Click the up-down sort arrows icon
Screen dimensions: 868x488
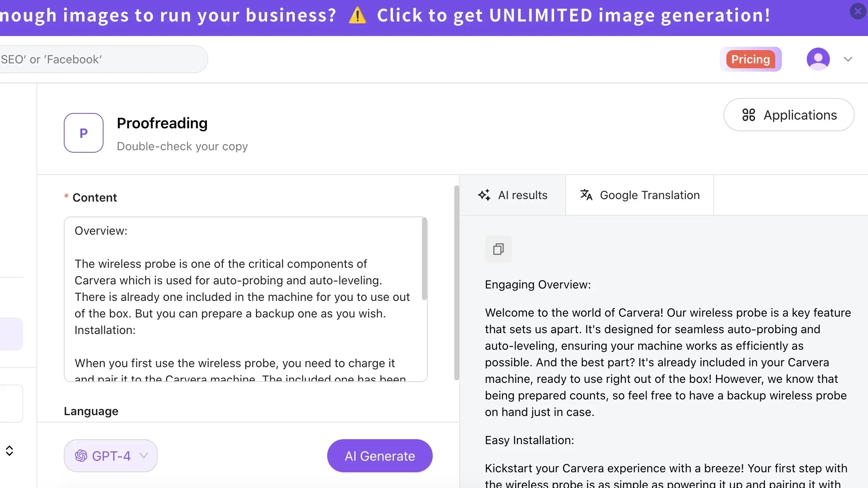10,451
